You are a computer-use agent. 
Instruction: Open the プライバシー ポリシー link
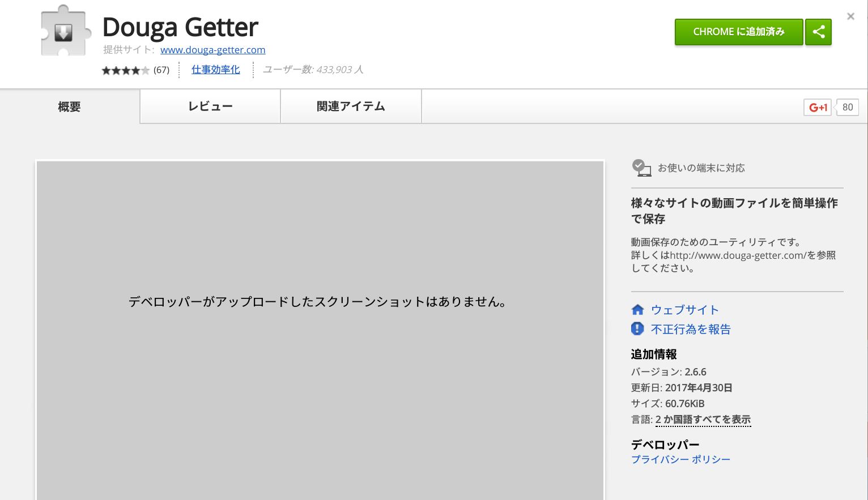pos(681,459)
